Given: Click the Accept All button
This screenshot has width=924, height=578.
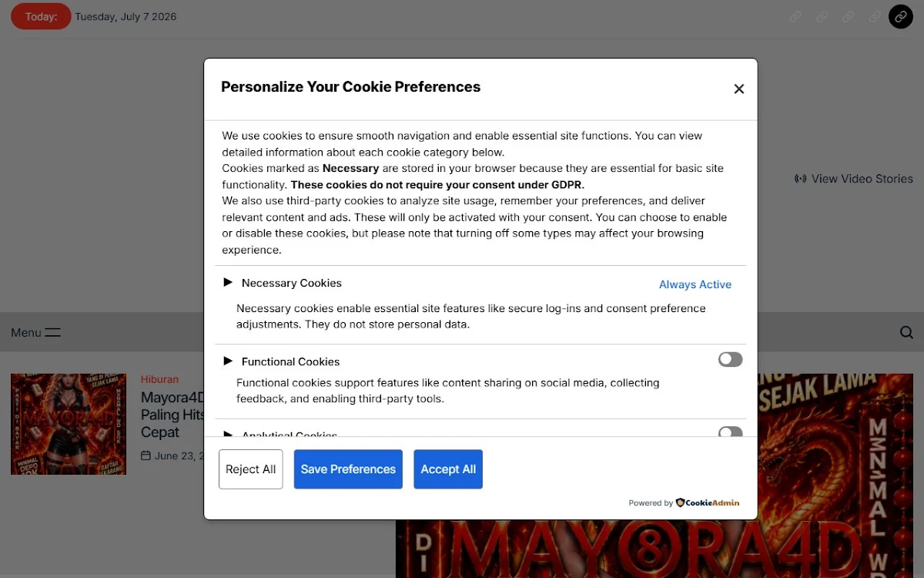Looking at the screenshot, I should (x=448, y=469).
